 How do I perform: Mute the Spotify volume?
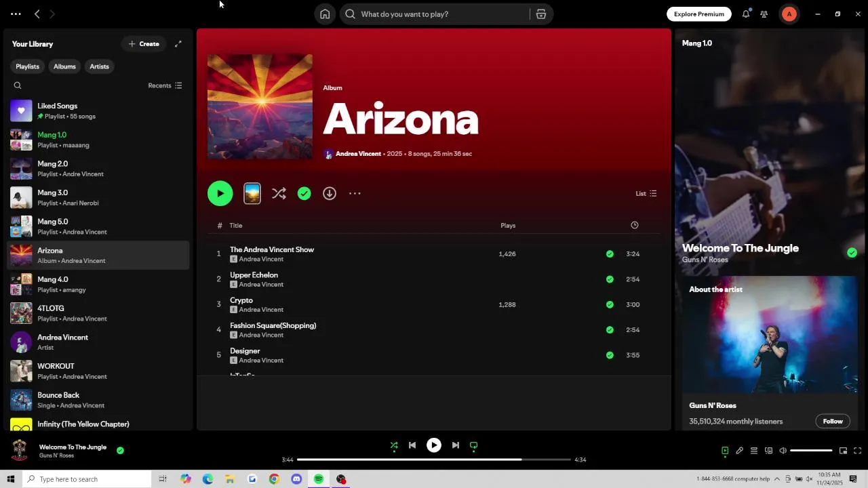[x=783, y=451]
